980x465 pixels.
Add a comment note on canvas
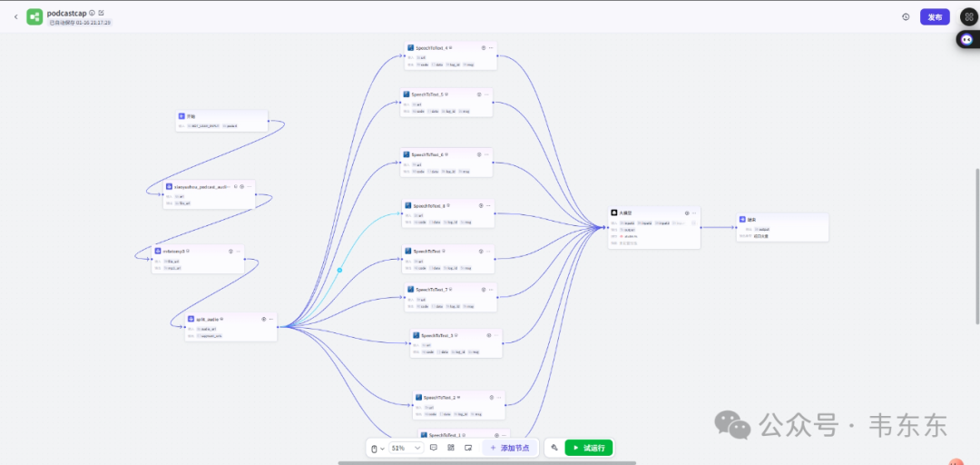tap(434, 448)
